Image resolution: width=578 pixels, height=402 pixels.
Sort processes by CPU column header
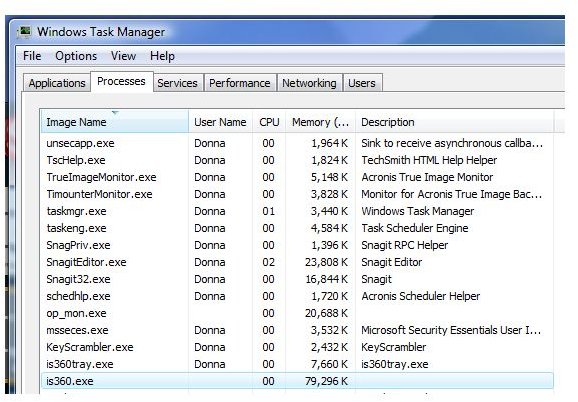[x=269, y=122]
